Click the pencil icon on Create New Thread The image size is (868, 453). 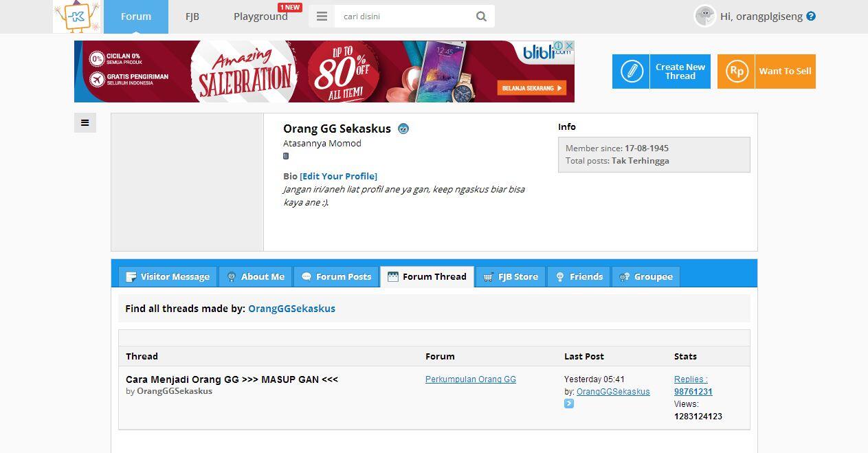coord(631,71)
